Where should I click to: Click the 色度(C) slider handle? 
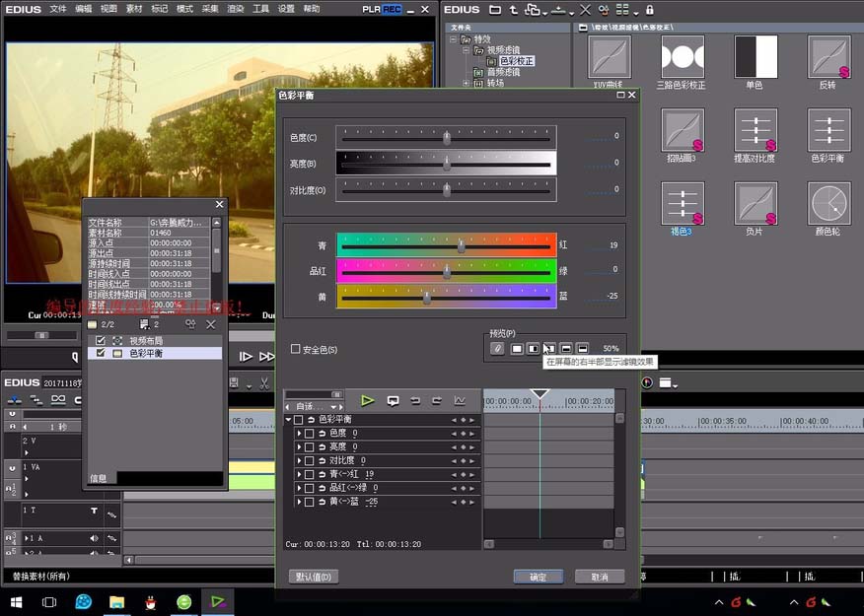pos(447,138)
